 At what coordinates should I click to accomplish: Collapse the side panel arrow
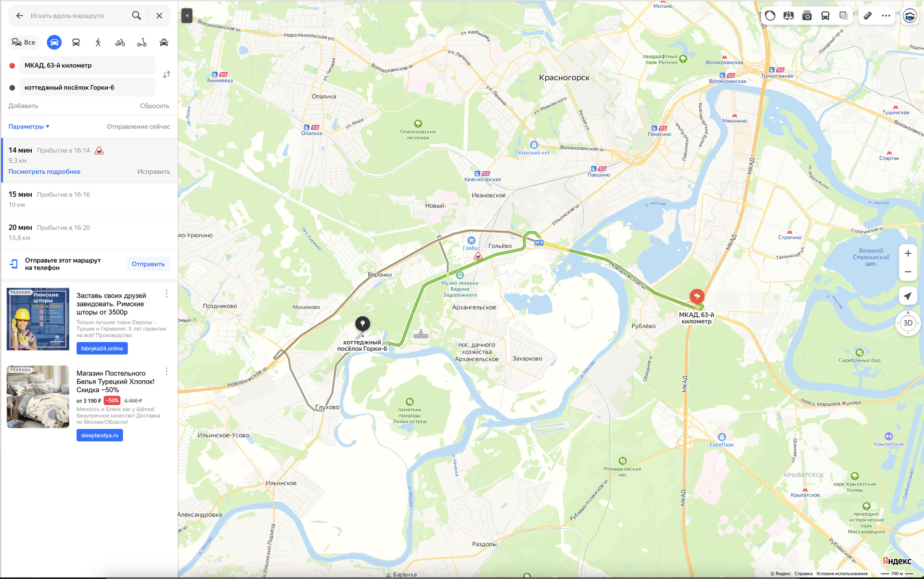[x=187, y=16]
